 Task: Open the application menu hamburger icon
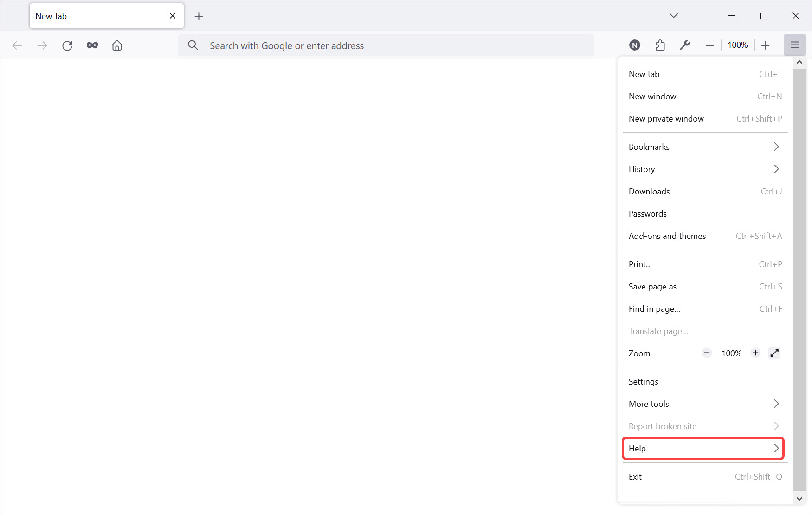click(795, 45)
